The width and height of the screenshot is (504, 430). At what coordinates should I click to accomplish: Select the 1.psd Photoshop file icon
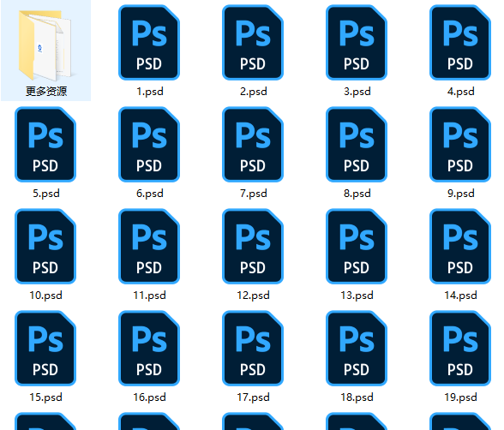149,42
